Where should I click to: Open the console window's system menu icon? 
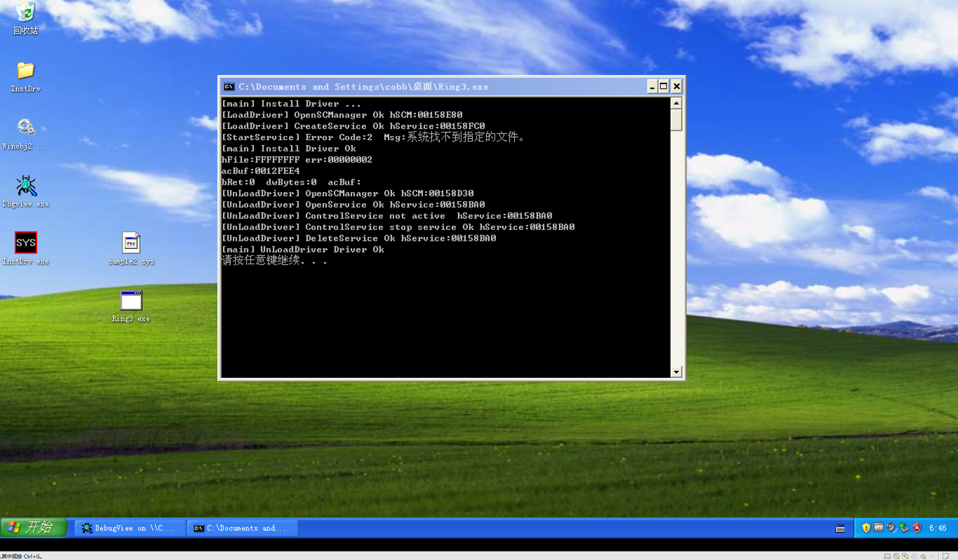pos(229,86)
